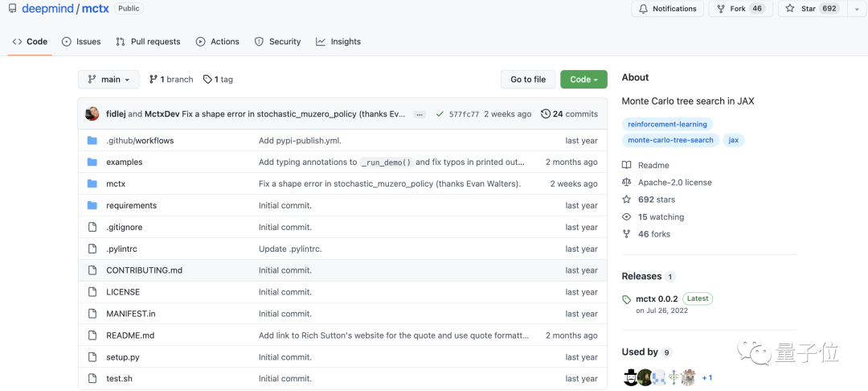Screen dimensions: 868x391
Task: Open commit hash 577fc77
Action: [x=464, y=114]
